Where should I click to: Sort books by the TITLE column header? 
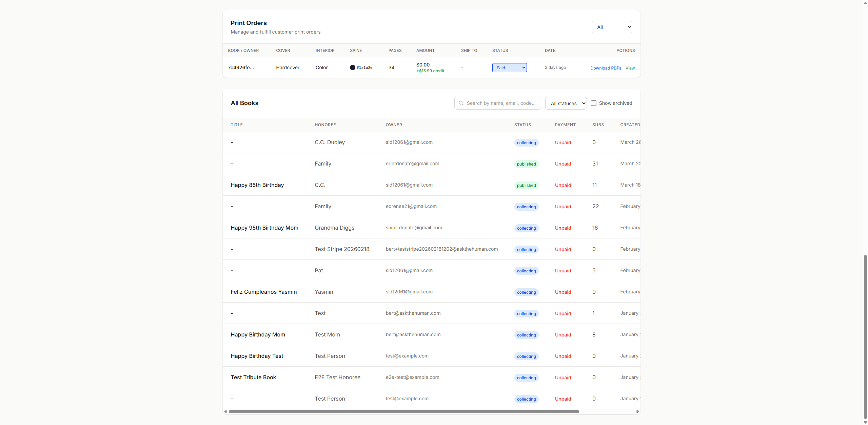[x=236, y=124]
